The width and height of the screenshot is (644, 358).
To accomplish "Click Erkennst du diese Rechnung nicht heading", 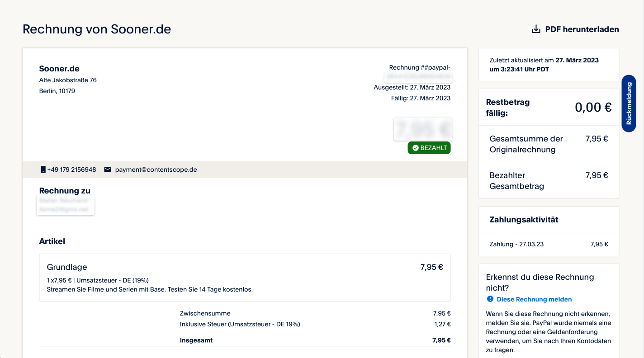I will tap(540, 283).
